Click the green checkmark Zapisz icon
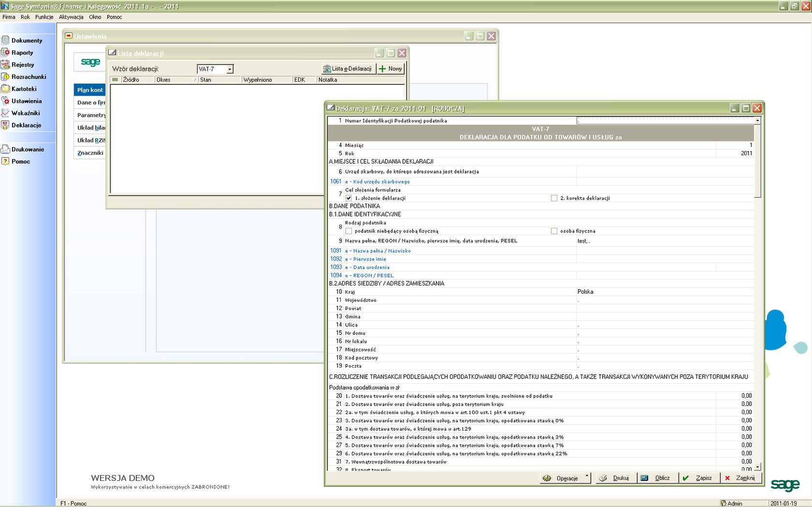 685,478
